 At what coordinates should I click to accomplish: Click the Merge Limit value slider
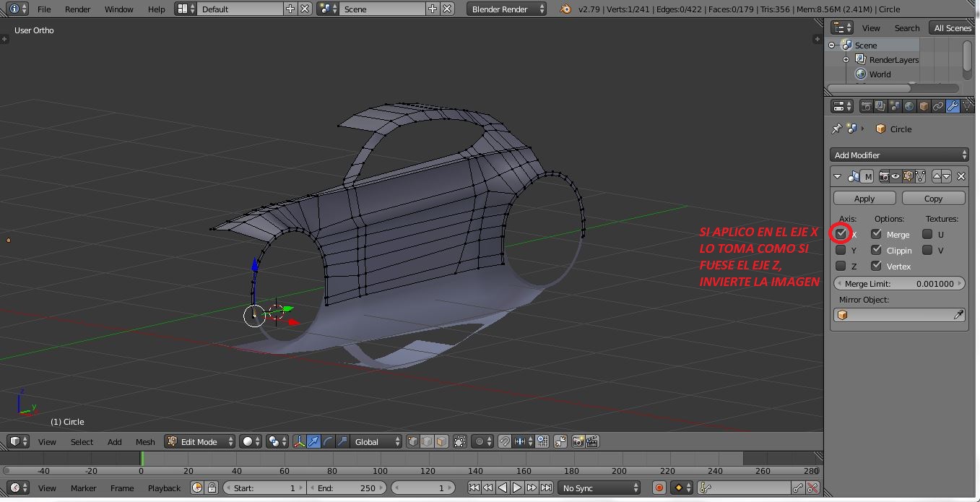pyautogui.click(x=899, y=284)
